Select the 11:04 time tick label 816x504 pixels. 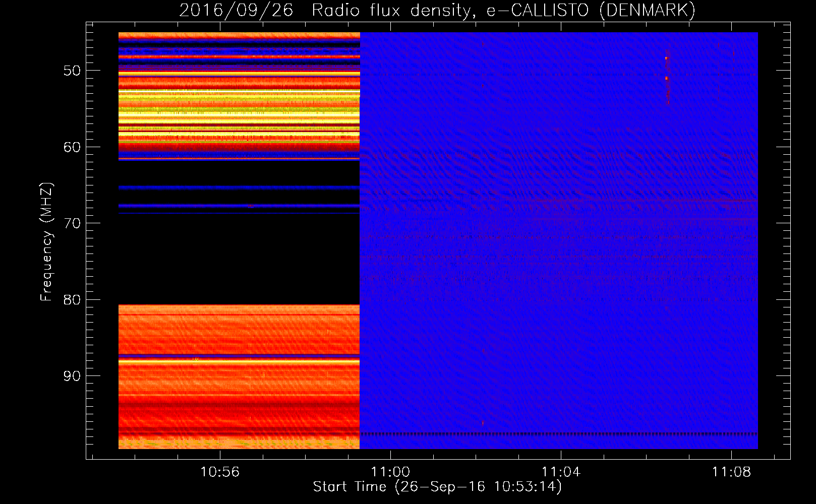tap(561, 472)
